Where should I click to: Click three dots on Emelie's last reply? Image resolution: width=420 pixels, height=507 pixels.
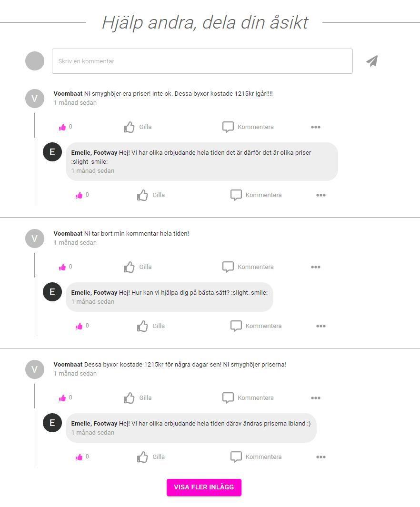[x=320, y=457]
